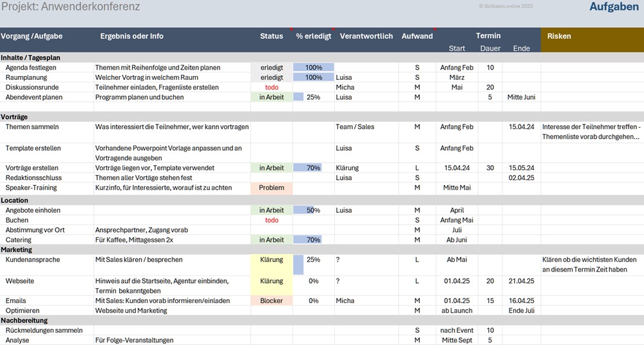Click the 'Inhalte / Tagesplan' section row
The image size is (644, 345).
point(322,57)
